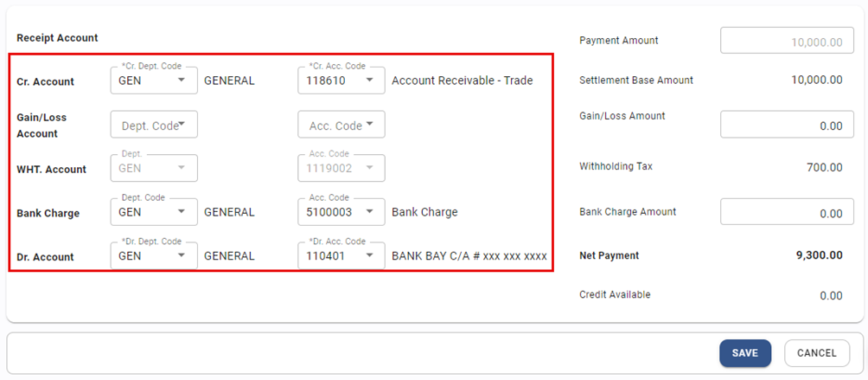
Task: Click the Withholding Tax value 700.00
Action: [824, 168]
